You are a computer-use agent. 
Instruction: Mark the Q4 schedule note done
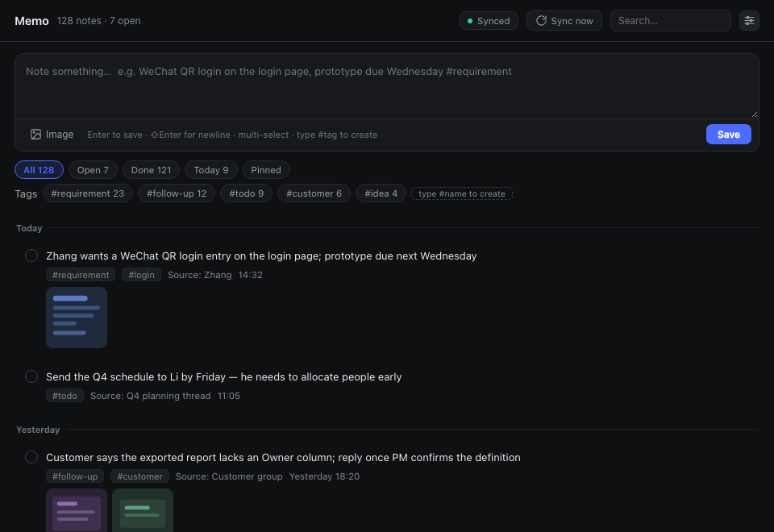click(x=31, y=376)
